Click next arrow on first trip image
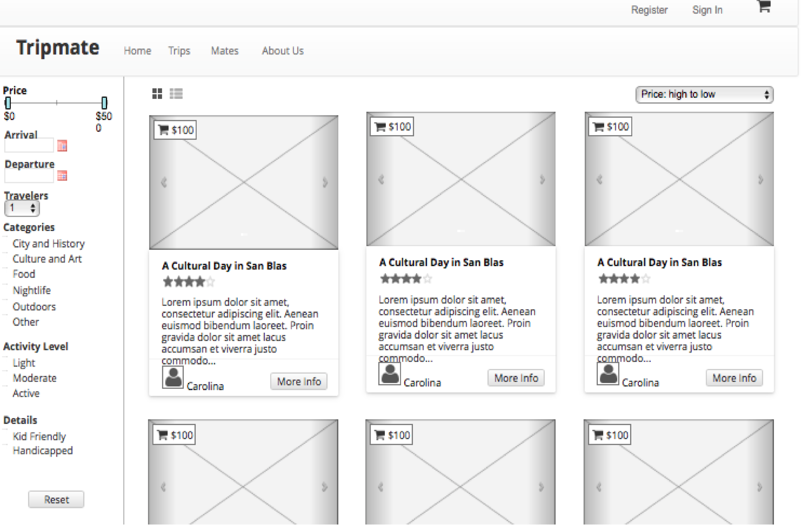801x532 pixels. click(325, 182)
